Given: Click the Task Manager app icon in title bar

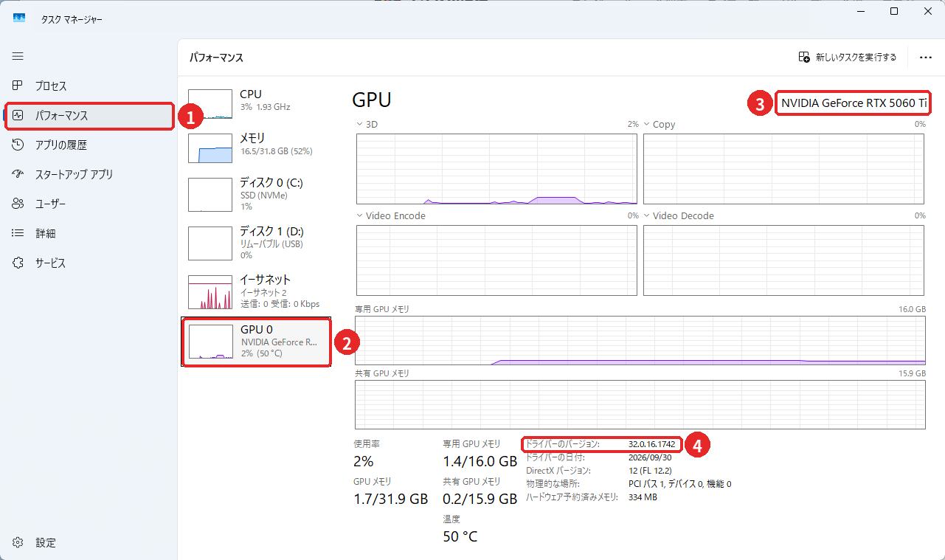Looking at the screenshot, I should point(19,18).
